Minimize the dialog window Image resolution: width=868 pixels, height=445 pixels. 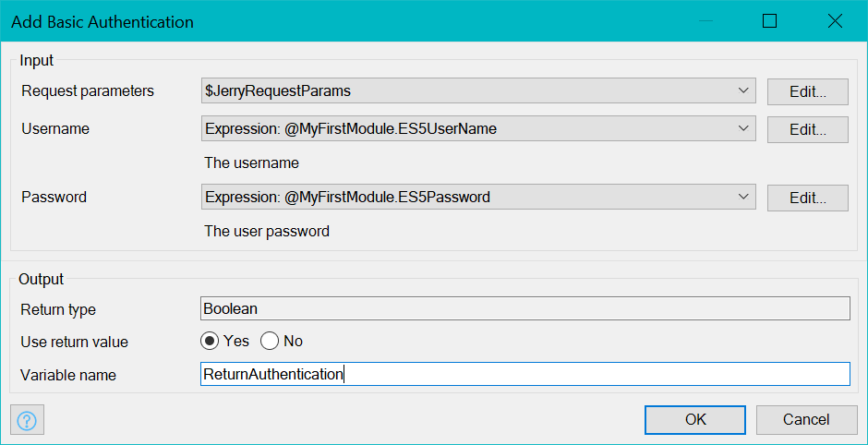click(x=705, y=21)
